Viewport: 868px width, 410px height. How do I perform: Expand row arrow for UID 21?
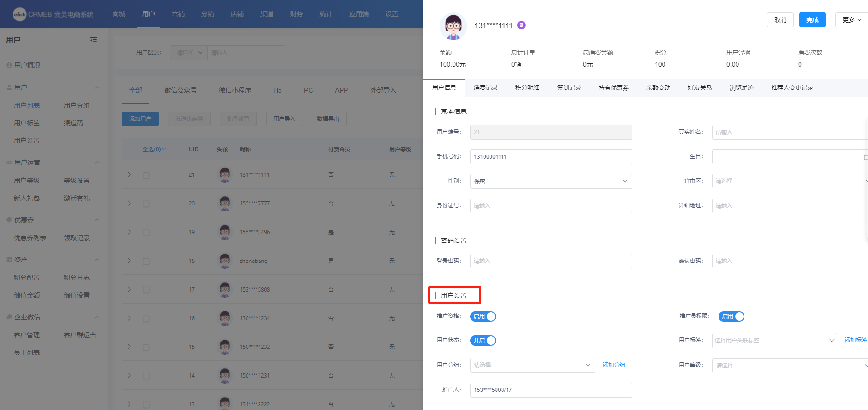pos(130,175)
